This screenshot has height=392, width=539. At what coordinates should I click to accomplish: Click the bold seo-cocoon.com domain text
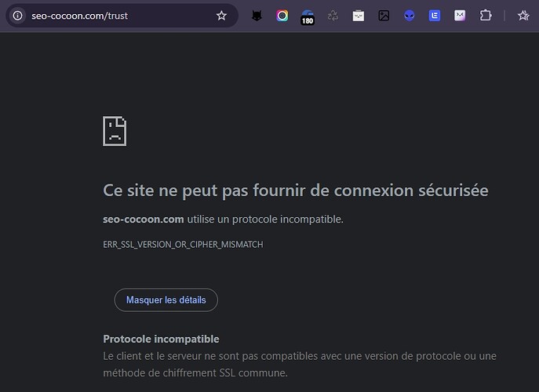(x=144, y=219)
